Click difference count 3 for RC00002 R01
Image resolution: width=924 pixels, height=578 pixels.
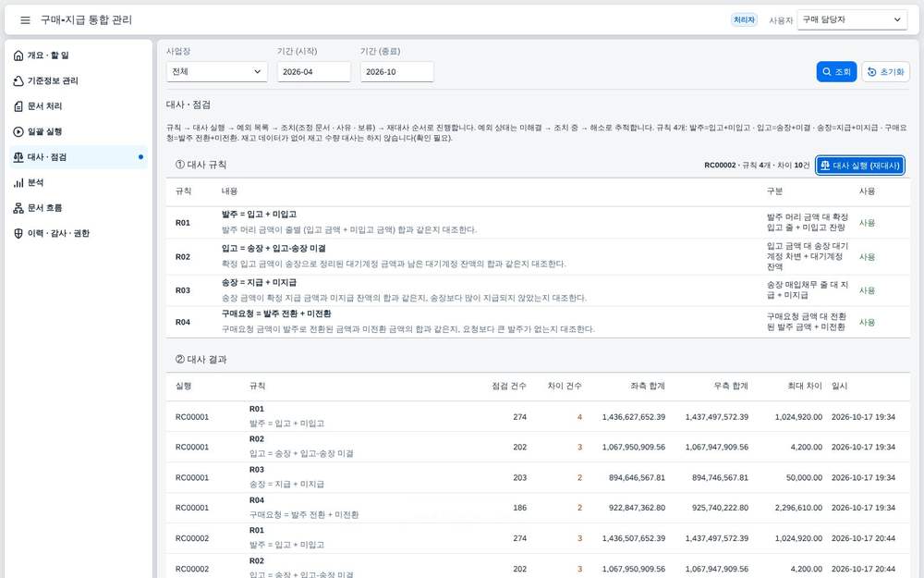click(579, 538)
